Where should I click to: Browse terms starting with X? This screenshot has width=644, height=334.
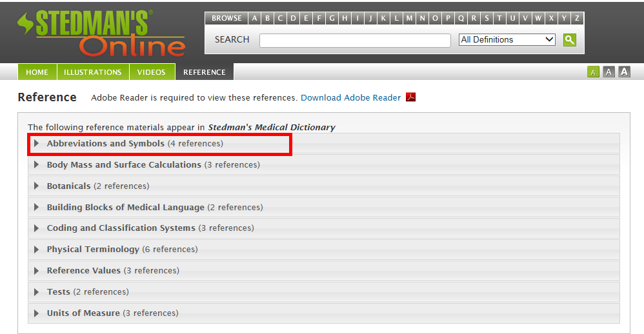[x=551, y=18]
